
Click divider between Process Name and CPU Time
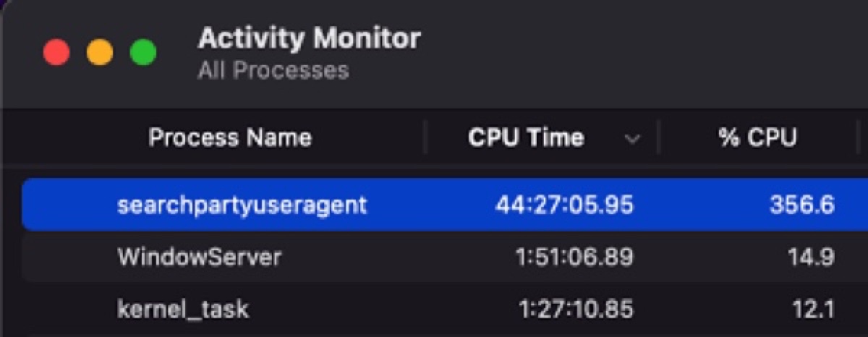[425, 137]
